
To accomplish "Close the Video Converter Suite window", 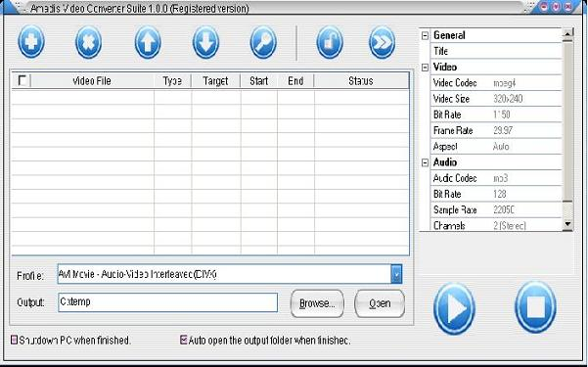I will pyautogui.click(x=568, y=7).
